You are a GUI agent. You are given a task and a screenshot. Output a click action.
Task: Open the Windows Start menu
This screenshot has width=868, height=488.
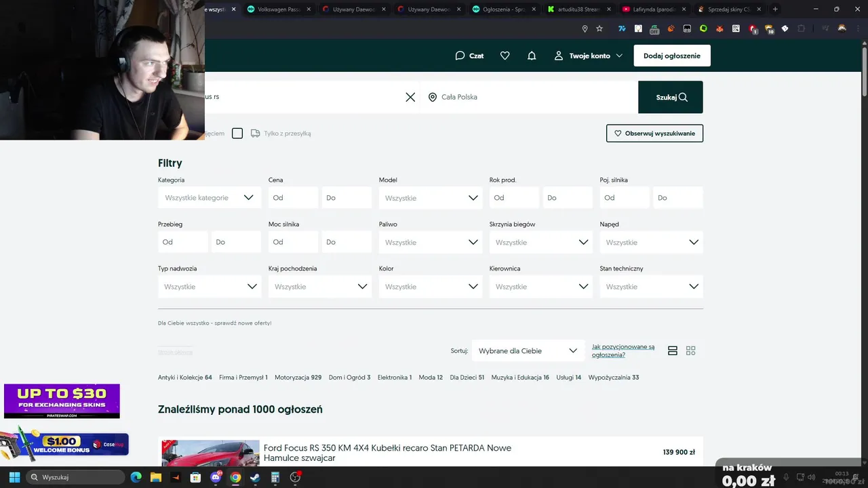click(x=14, y=477)
